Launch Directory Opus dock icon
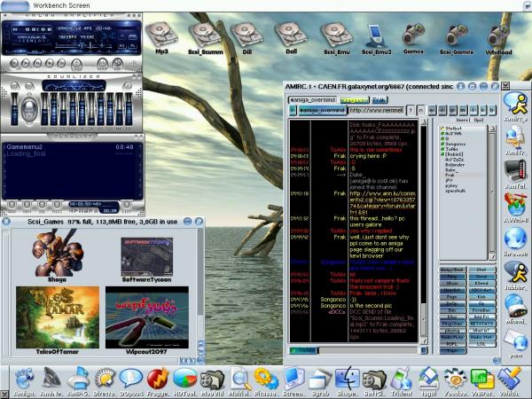The width and height of the screenshot is (532, 399). pyautogui.click(x=104, y=381)
